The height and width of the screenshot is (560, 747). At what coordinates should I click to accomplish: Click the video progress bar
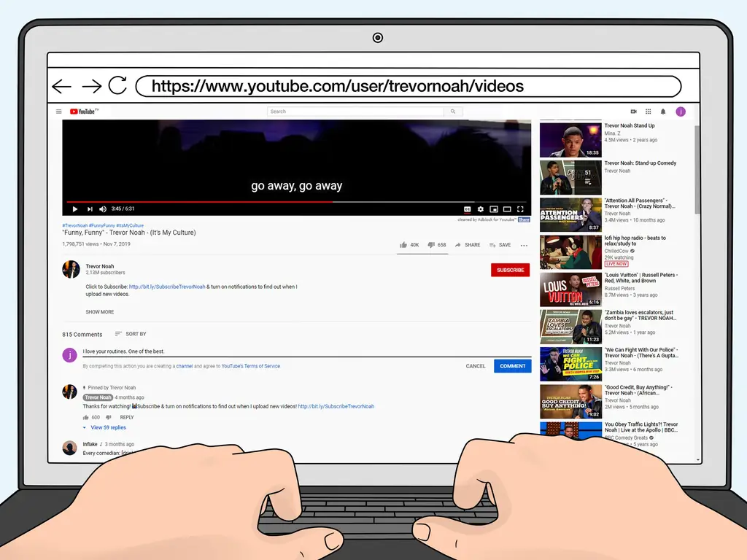point(297,202)
